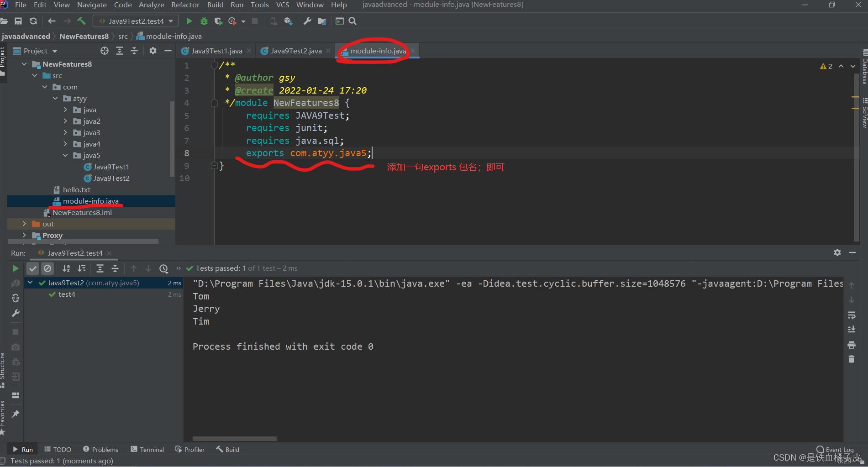
Task: Click Scroll to End icon in console
Action: coord(852,330)
